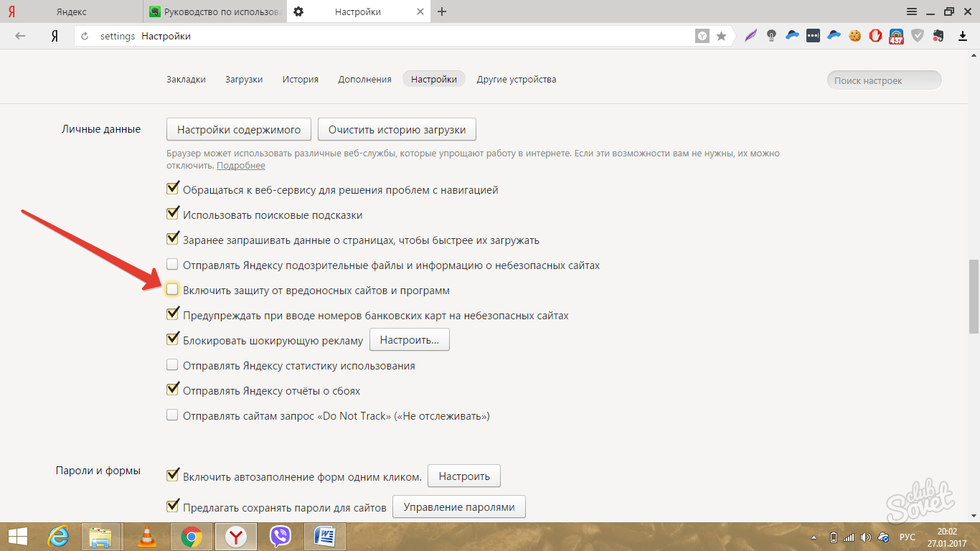Click the "Поиск настроек" search field

pyautogui.click(x=884, y=80)
